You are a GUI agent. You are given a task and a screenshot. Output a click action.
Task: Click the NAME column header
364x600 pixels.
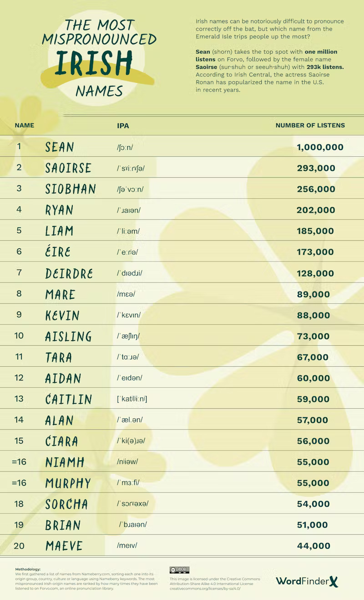point(24,125)
